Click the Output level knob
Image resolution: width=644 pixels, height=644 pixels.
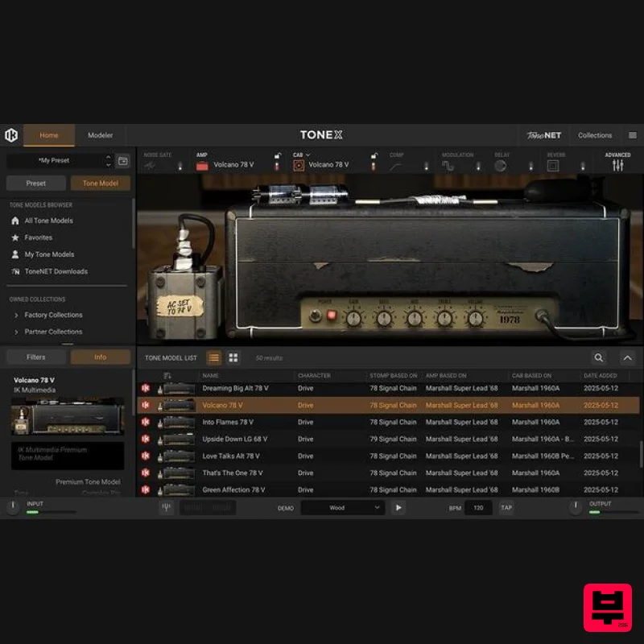click(x=576, y=507)
